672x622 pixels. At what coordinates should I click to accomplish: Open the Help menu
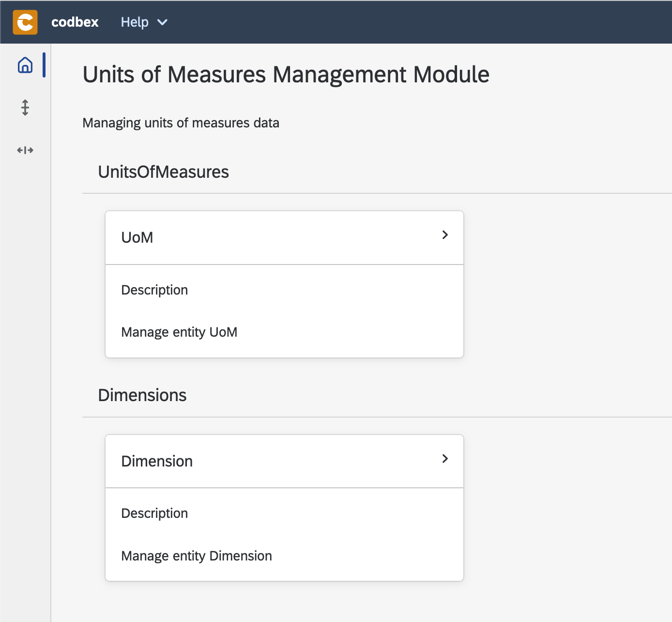144,22
